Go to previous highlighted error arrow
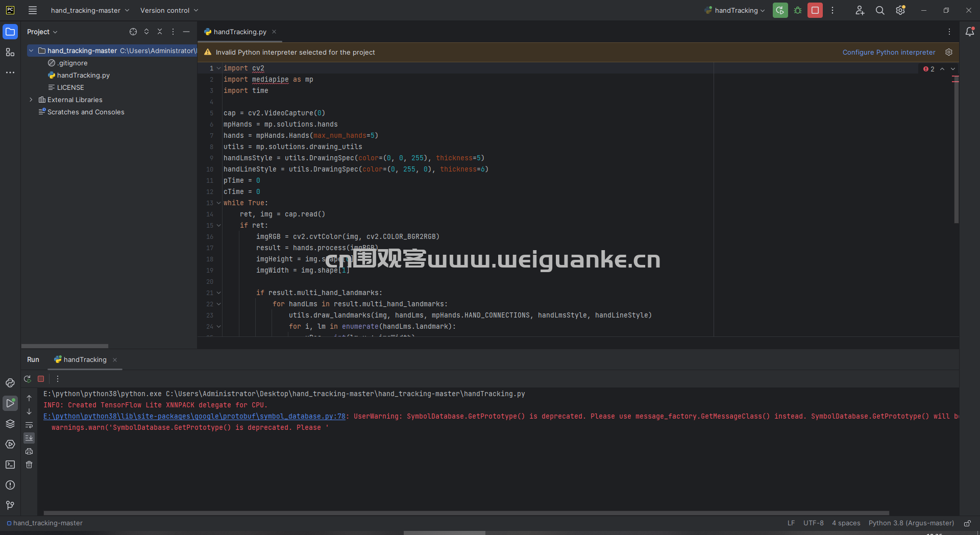 coord(942,69)
